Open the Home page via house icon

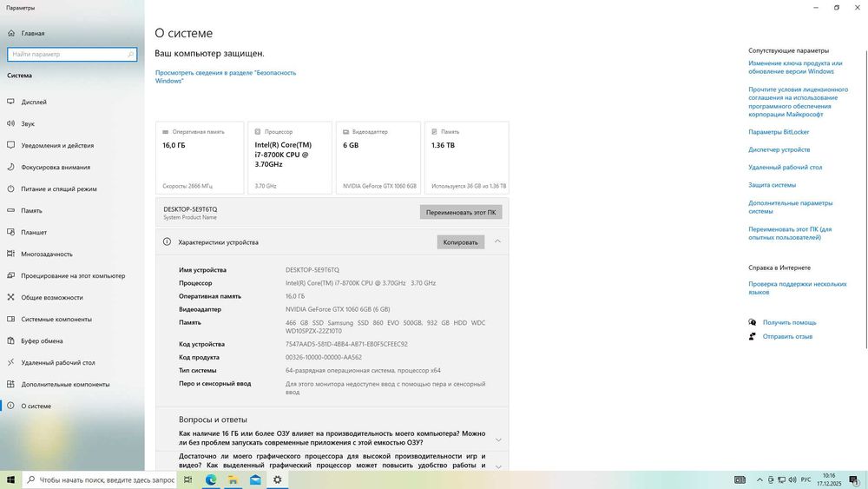11,33
